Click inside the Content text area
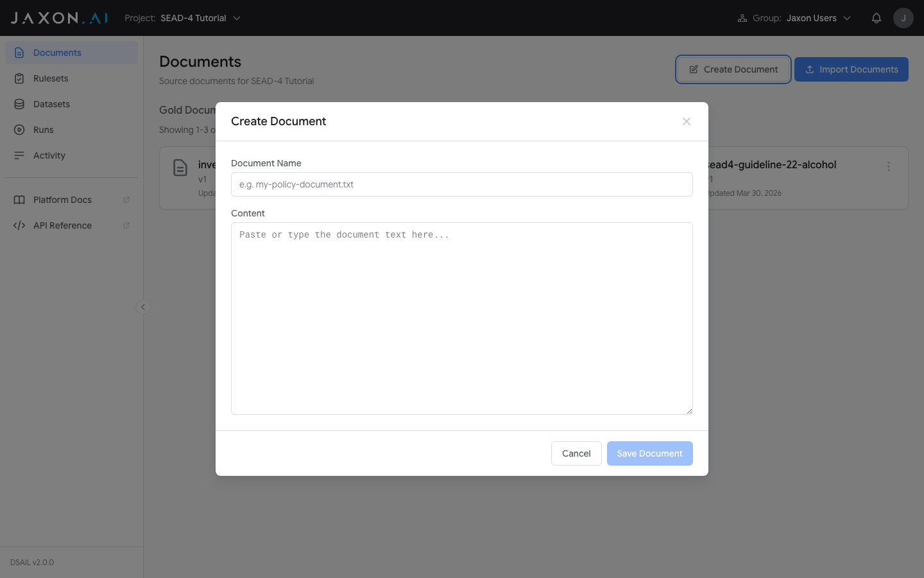 tap(461, 318)
